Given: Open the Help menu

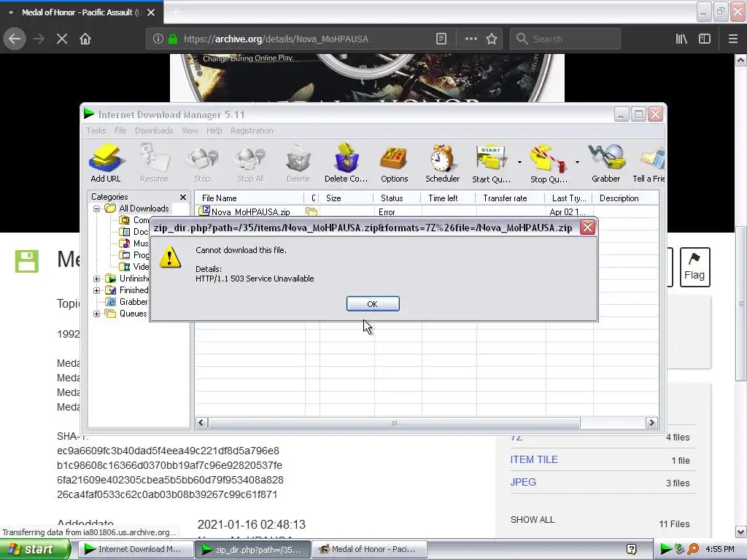Looking at the screenshot, I should tap(214, 131).
